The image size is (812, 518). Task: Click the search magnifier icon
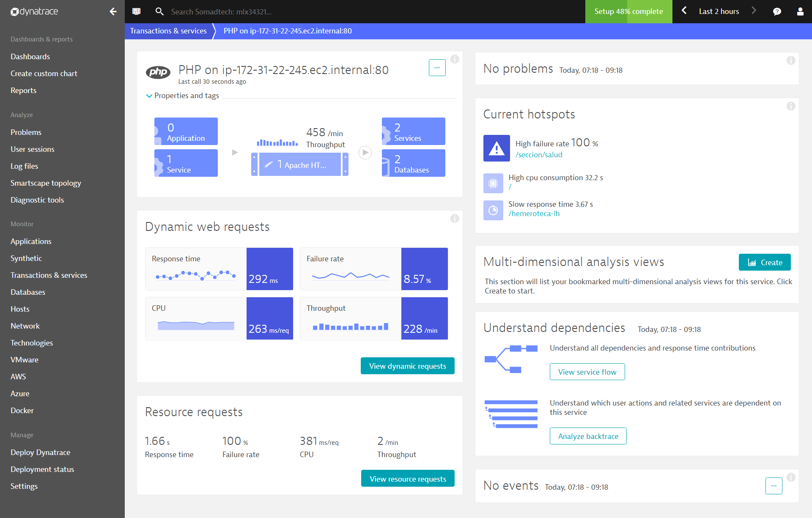pos(159,11)
